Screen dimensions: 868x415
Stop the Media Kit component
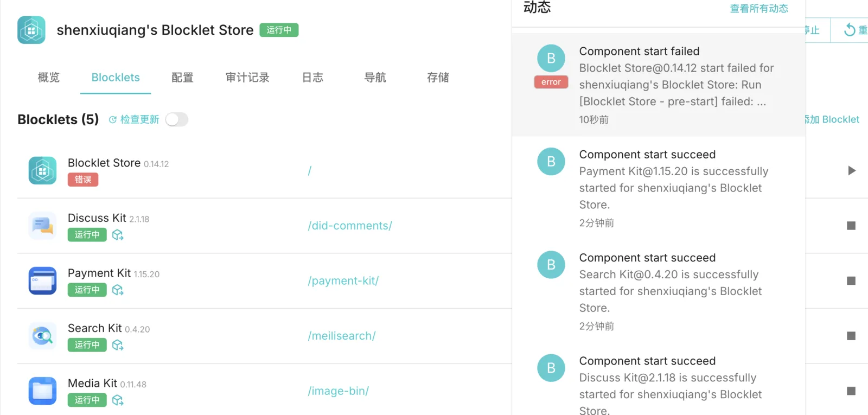(851, 391)
